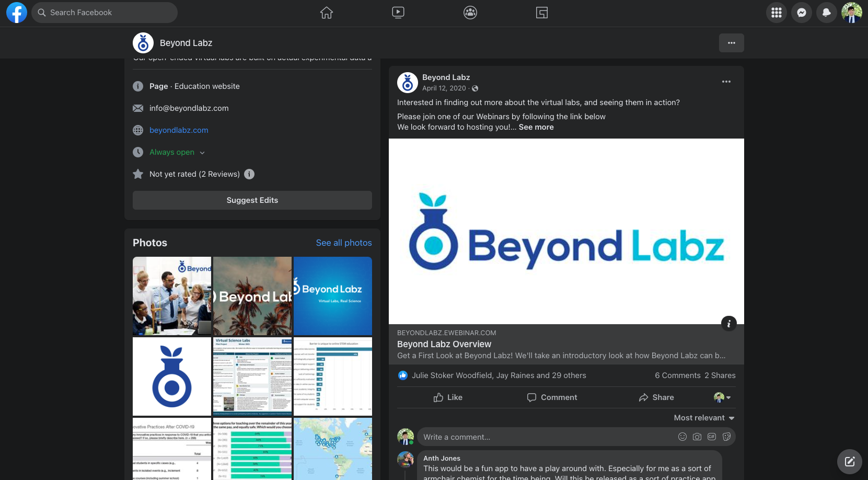This screenshot has width=868, height=480.
Task: Click the emoji icon in comment box
Action: [682, 437]
